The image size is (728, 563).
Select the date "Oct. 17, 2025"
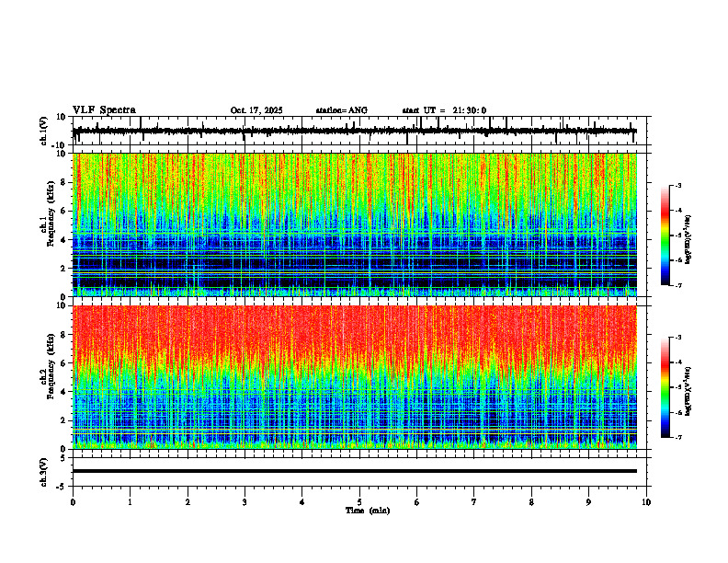click(256, 110)
